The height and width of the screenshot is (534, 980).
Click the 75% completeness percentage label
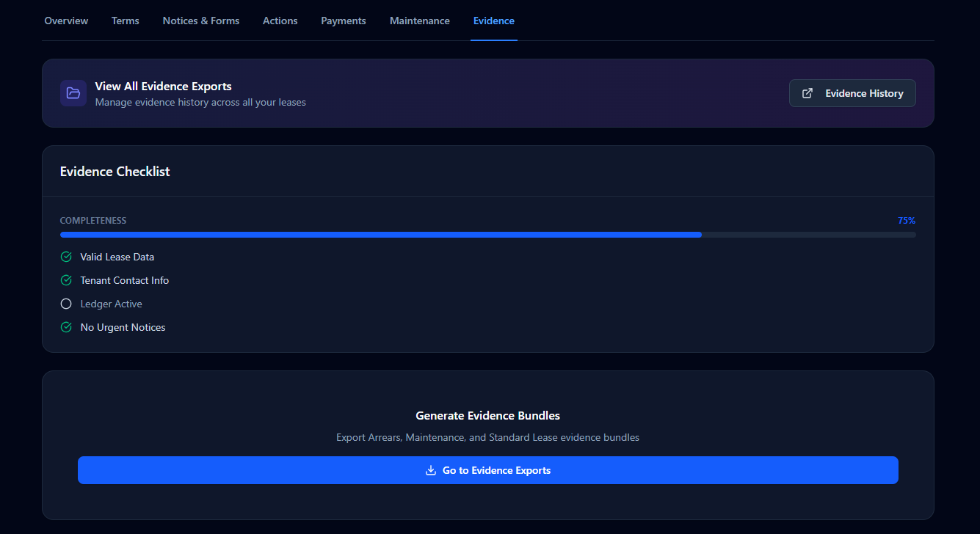tap(906, 221)
